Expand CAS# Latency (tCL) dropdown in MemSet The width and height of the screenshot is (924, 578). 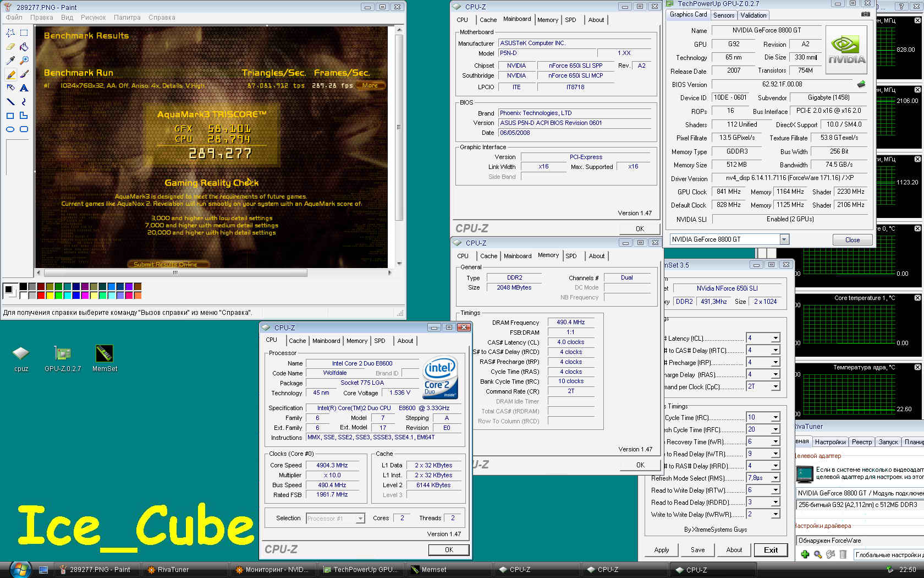pyautogui.click(x=776, y=338)
